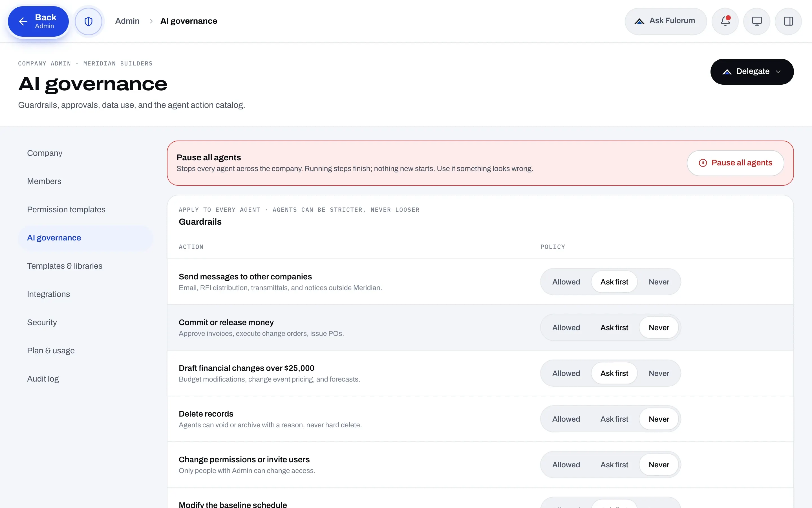
Task: Set Delete records to Ask first
Action: click(614, 419)
